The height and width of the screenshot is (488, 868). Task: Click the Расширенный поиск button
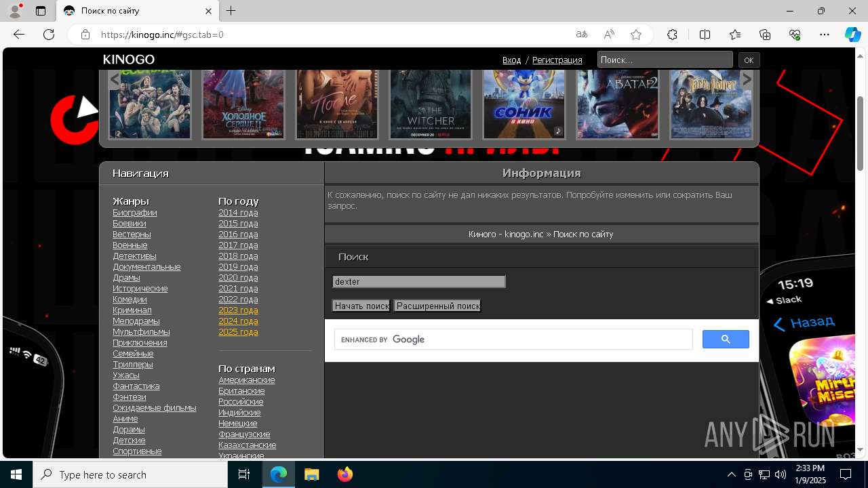coord(438,306)
